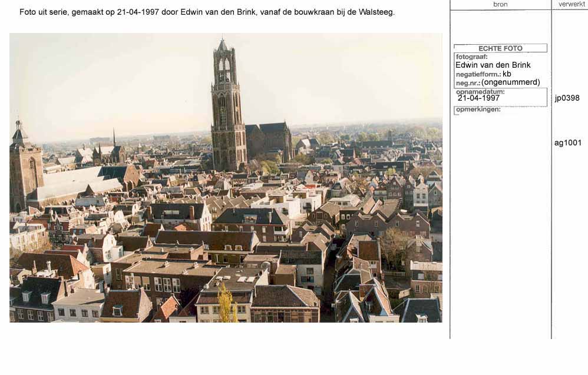The width and height of the screenshot is (588, 375).
Task: Click the 'kb' negative format value
Action: pos(507,74)
